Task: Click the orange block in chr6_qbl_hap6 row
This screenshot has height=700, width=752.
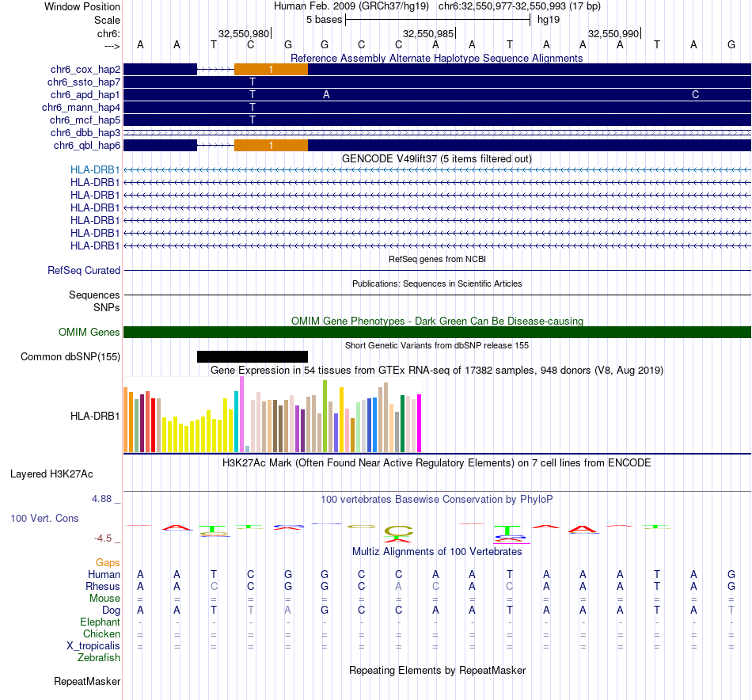Action: [x=271, y=146]
